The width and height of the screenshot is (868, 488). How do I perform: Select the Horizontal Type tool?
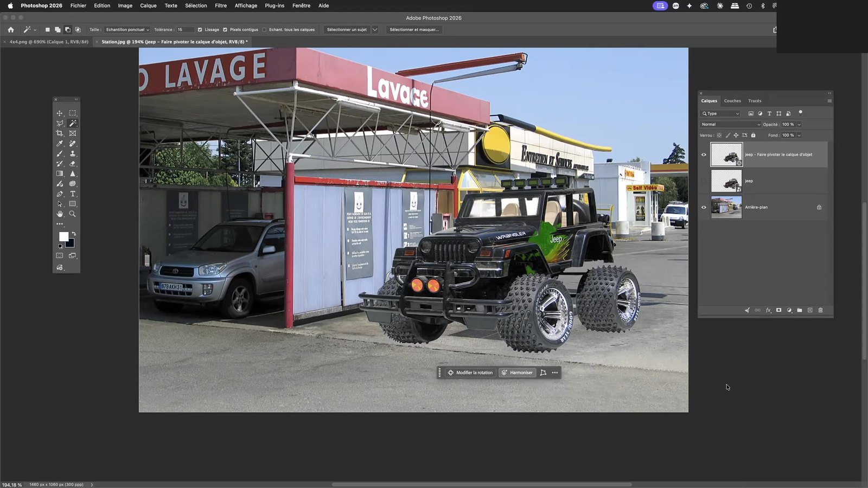[x=73, y=194]
